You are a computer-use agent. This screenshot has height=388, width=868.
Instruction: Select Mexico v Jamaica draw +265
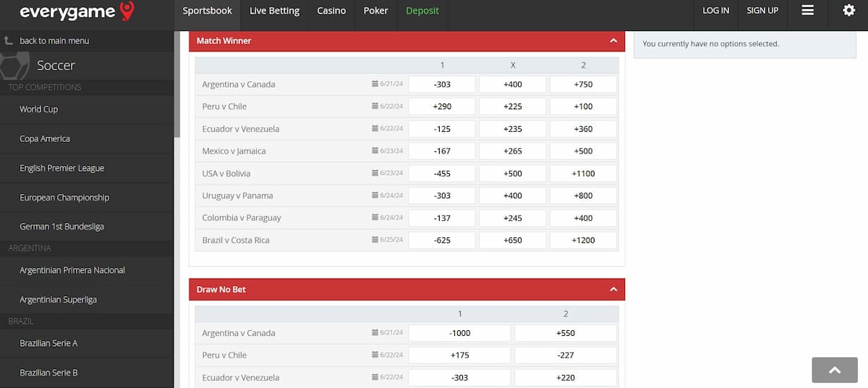(x=513, y=151)
